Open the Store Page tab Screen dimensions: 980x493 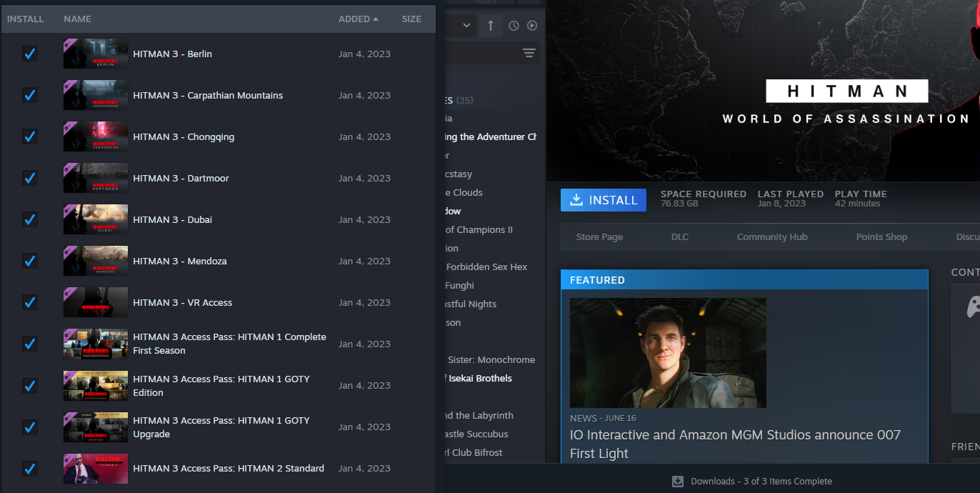tap(599, 236)
